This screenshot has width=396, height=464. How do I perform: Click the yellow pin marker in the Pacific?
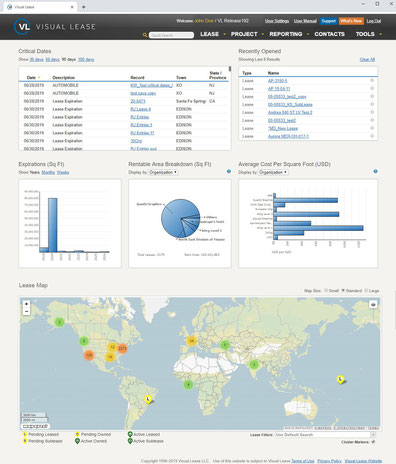click(x=340, y=380)
